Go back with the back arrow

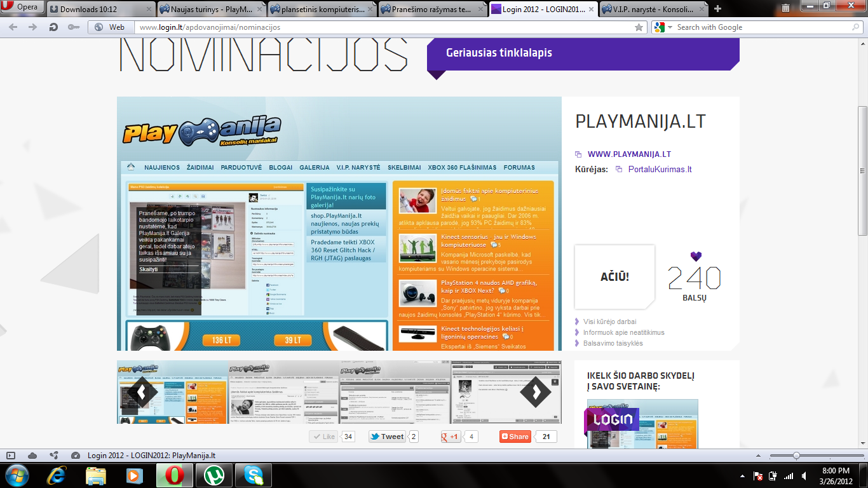(x=13, y=27)
